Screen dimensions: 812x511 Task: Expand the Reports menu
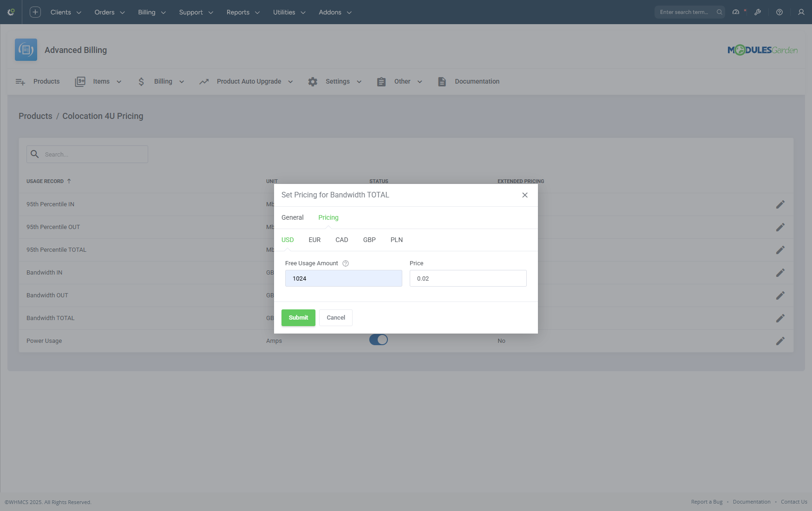tap(243, 12)
